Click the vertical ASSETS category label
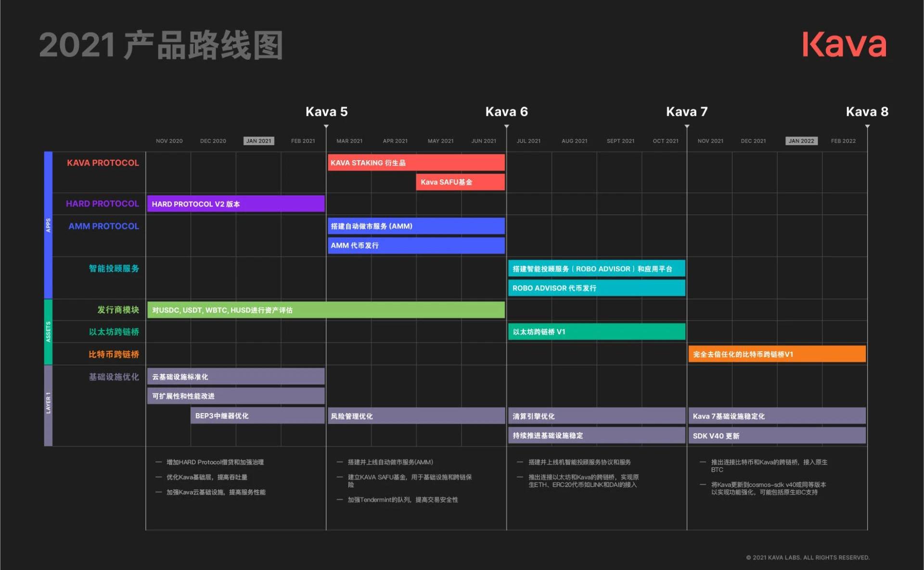Viewport: 924px width, 570px height. [48, 332]
